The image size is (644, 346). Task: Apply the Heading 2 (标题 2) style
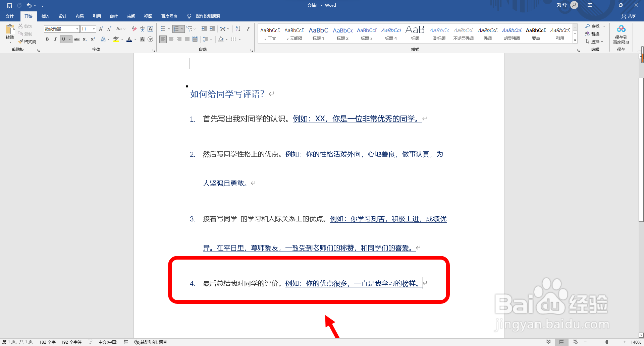pyautogui.click(x=342, y=33)
